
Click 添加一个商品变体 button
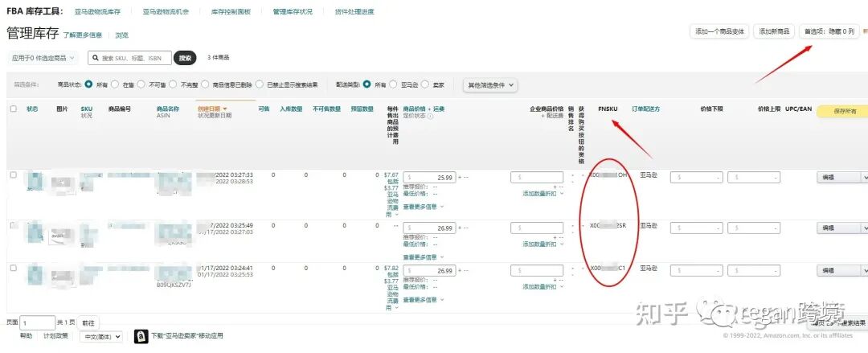click(x=719, y=31)
